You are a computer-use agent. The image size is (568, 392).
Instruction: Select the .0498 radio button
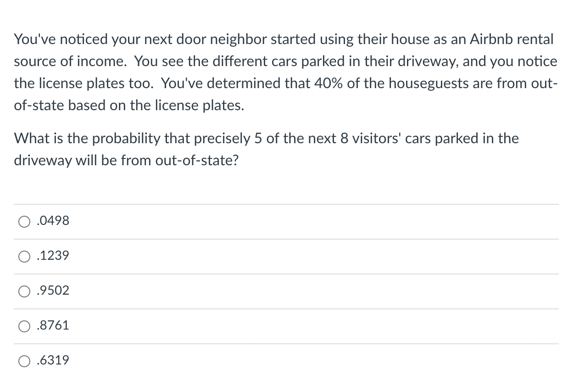tap(24, 222)
